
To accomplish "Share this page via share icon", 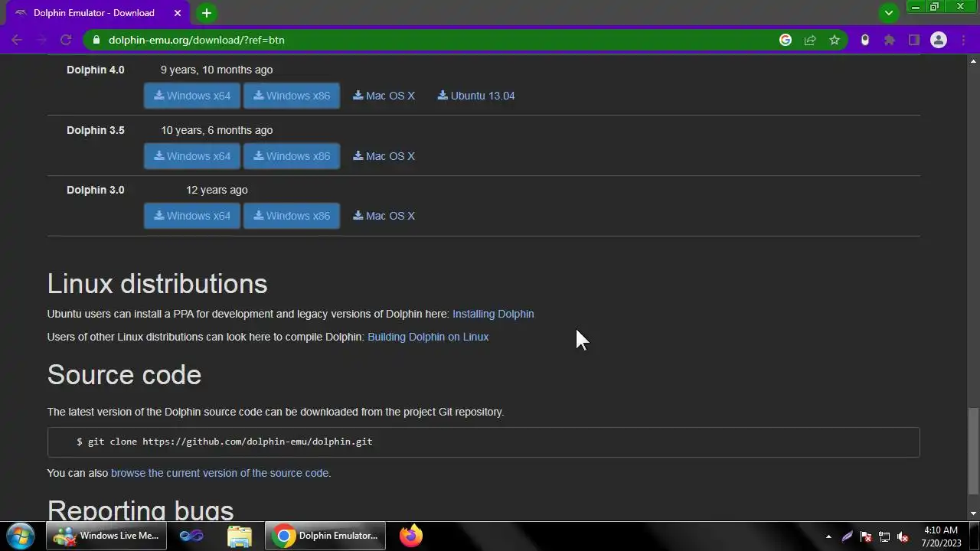I will (x=810, y=40).
